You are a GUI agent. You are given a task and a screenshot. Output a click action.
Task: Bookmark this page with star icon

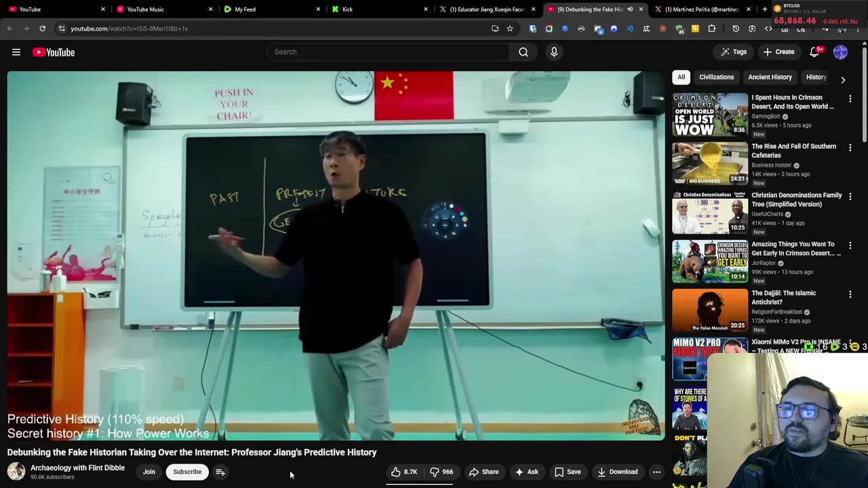(510, 28)
